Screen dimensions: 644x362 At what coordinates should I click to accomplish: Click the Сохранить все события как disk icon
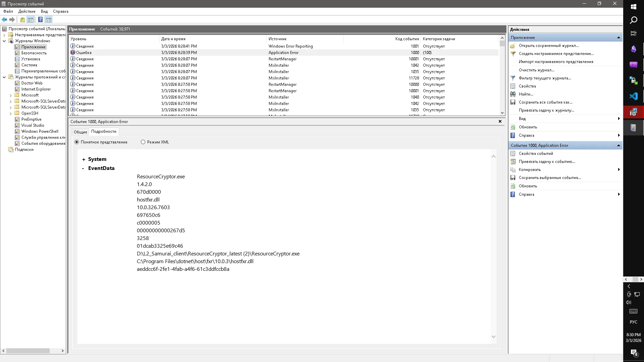click(513, 102)
